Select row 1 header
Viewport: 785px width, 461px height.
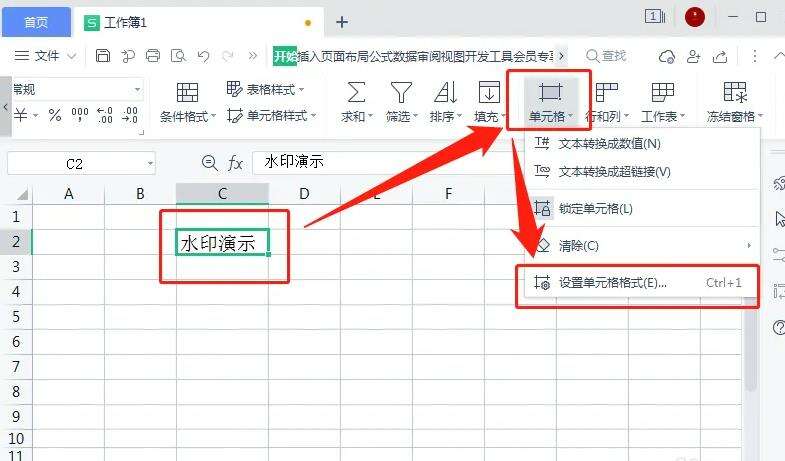pyautogui.click(x=16, y=217)
